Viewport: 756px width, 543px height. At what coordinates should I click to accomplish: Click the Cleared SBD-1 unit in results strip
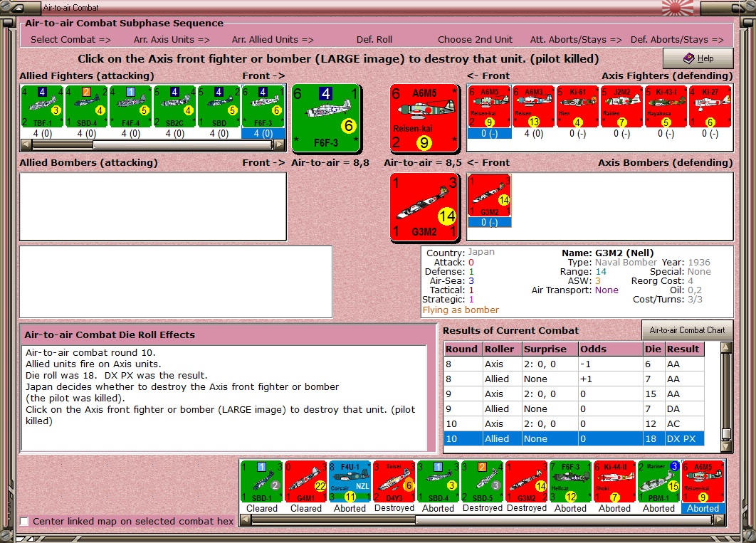click(262, 482)
